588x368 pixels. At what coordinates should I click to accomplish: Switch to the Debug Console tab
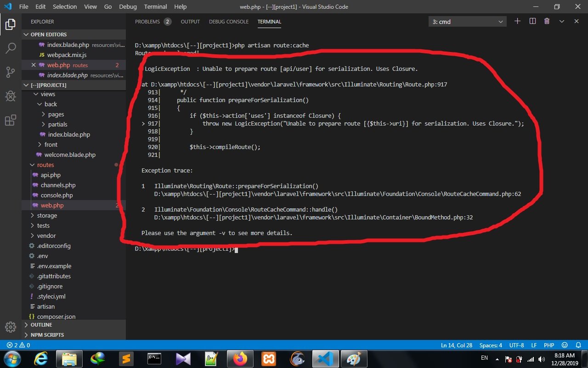(x=229, y=22)
